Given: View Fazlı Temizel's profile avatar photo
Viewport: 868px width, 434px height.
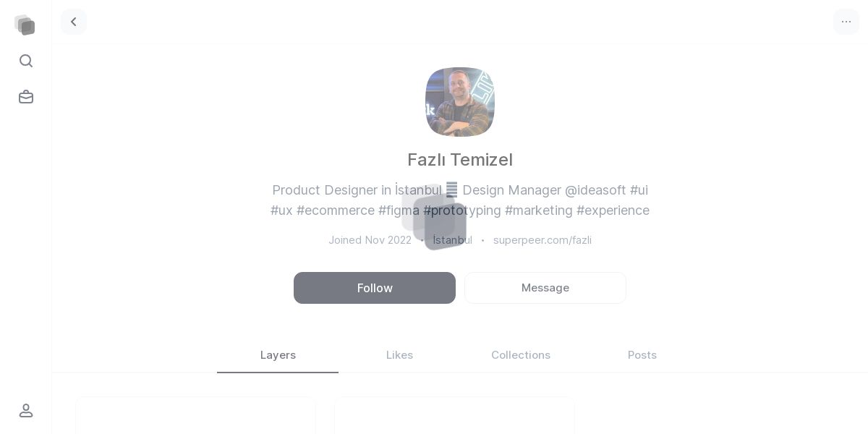Looking at the screenshot, I should click(460, 102).
